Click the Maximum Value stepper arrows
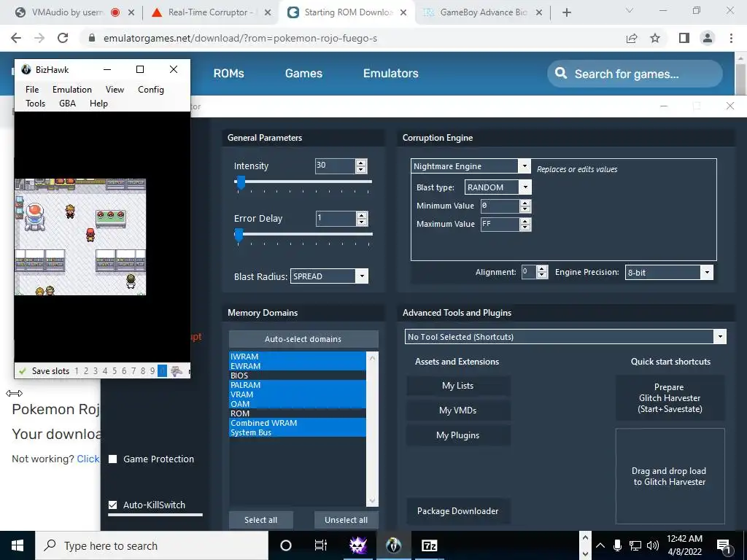 click(525, 225)
